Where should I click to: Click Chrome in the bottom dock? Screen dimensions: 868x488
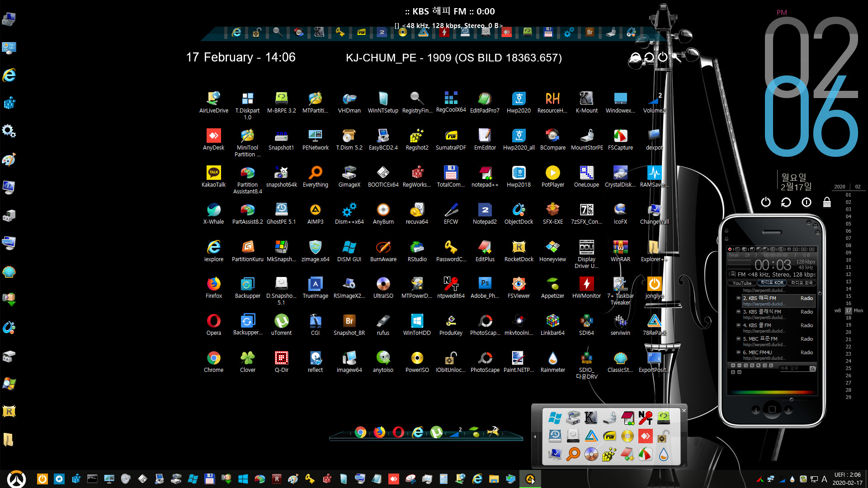[x=360, y=432]
